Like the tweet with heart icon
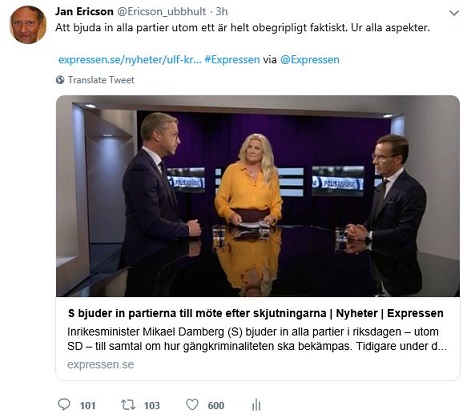The width and height of the screenshot is (467, 418). (192, 405)
